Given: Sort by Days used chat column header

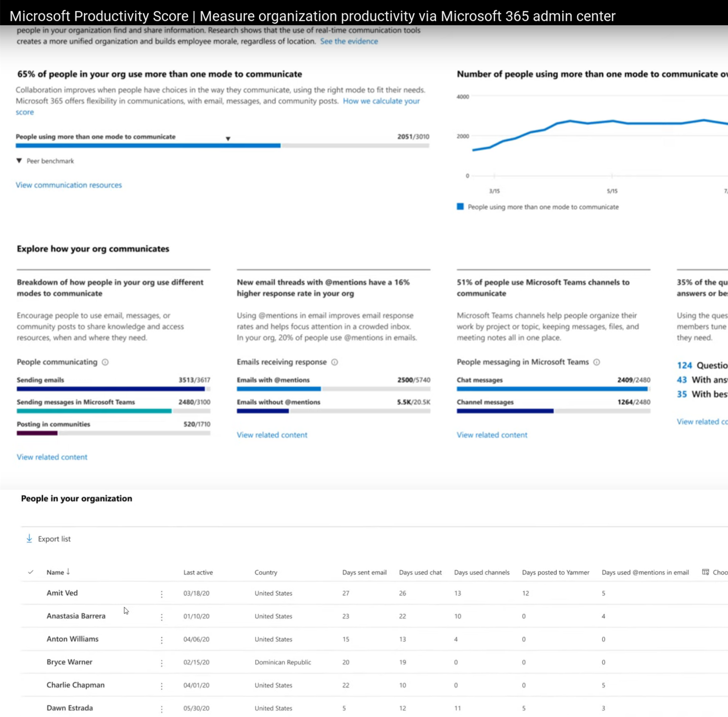Looking at the screenshot, I should (x=420, y=572).
